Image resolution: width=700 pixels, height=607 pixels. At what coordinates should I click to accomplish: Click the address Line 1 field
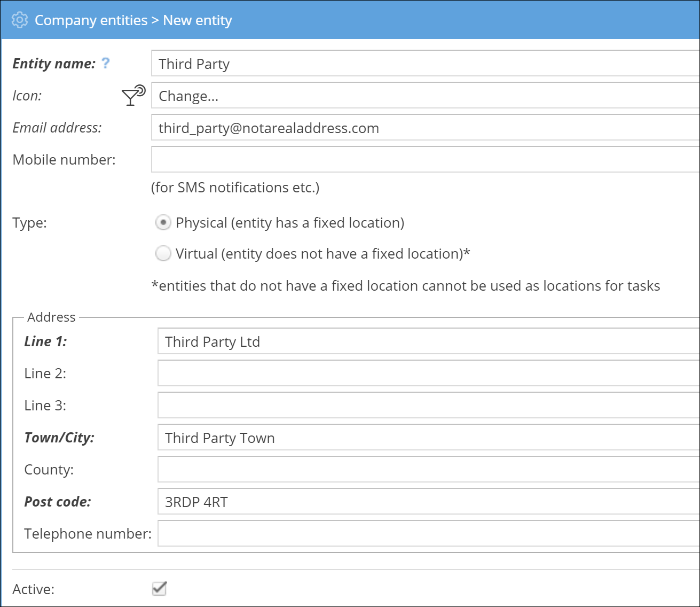pos(428,342)
